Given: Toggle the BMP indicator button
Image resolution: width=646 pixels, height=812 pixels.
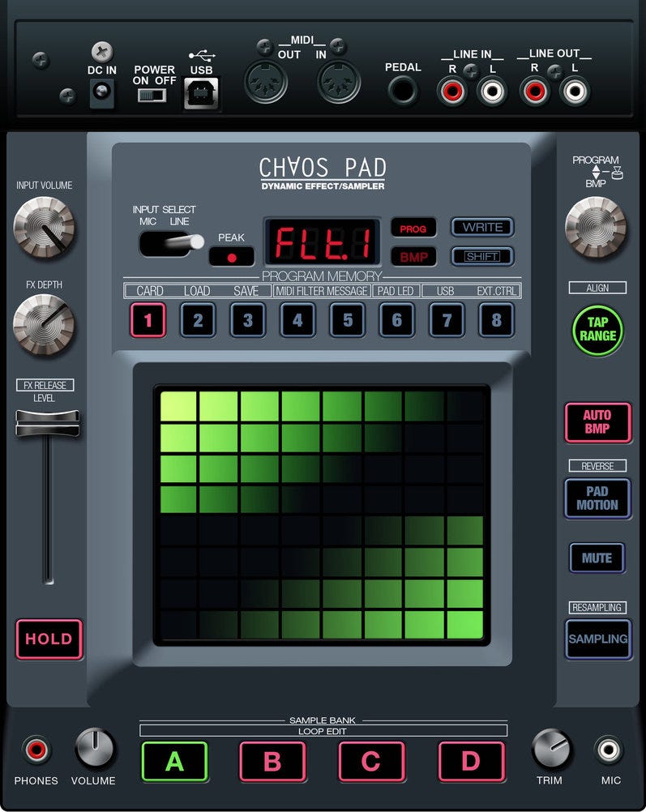Looking at the screenshot, I should click(413, 256).
